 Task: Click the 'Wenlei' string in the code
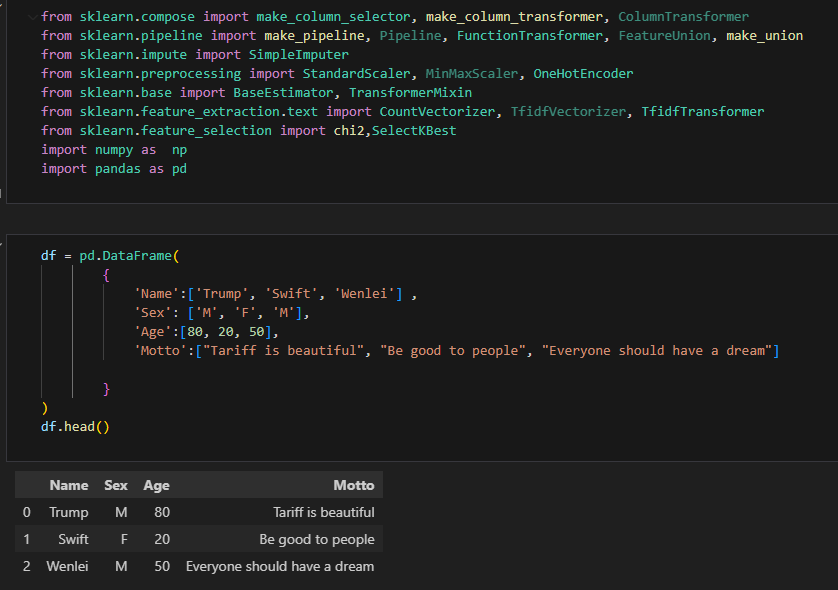click(364, 294)
